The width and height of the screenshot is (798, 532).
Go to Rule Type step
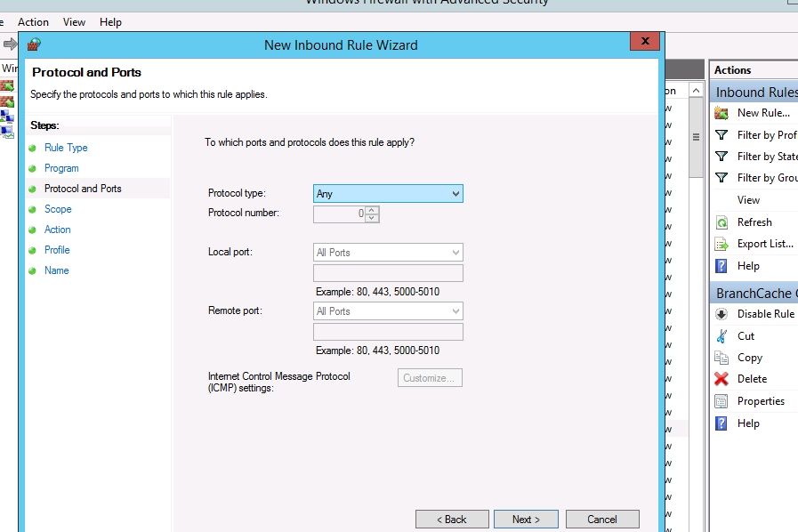pos(66,148)
